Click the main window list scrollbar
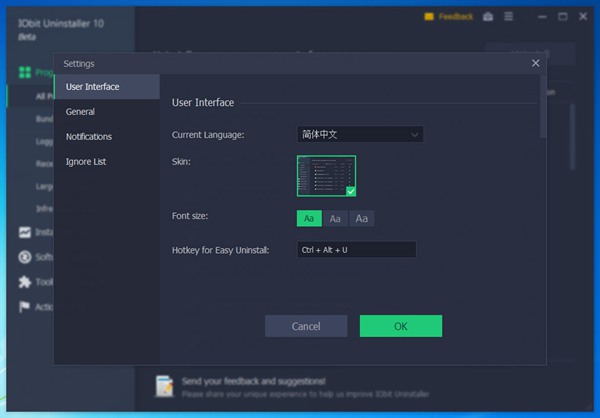Image resolution: width=600 pixels, height=418 pixels. click(572, 137)
